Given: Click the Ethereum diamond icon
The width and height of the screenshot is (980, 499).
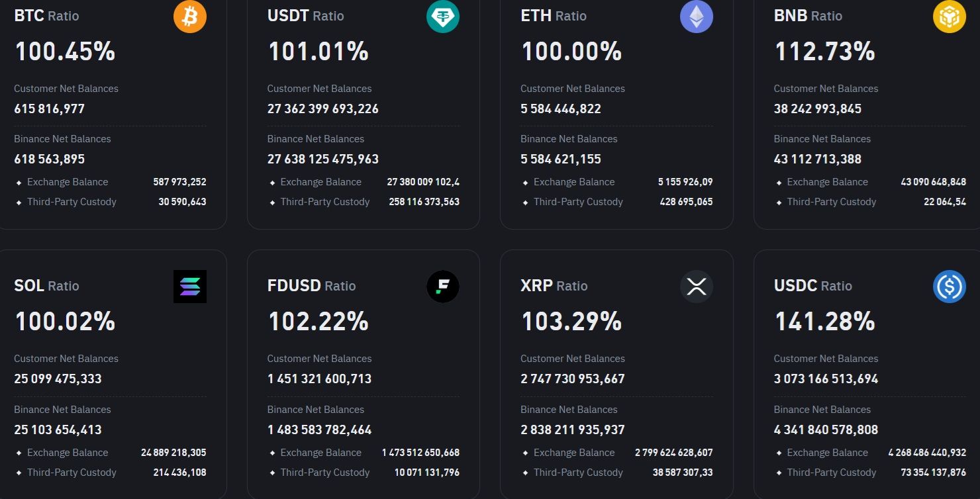Looking at the screenshot, I should click(697, 17).
